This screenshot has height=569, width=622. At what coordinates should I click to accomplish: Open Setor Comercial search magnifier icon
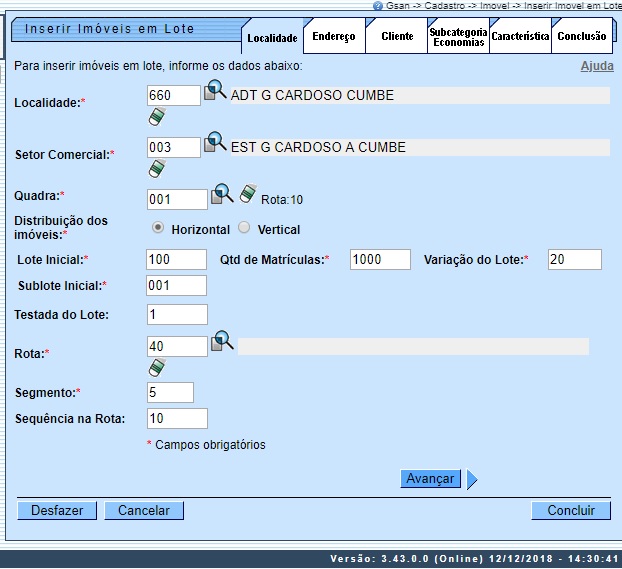click(x=215, y=144)
